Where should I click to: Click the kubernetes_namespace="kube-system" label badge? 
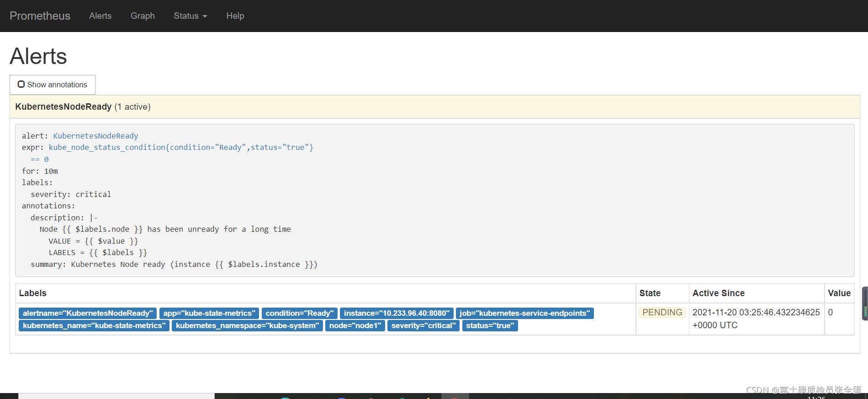point(247,325)
